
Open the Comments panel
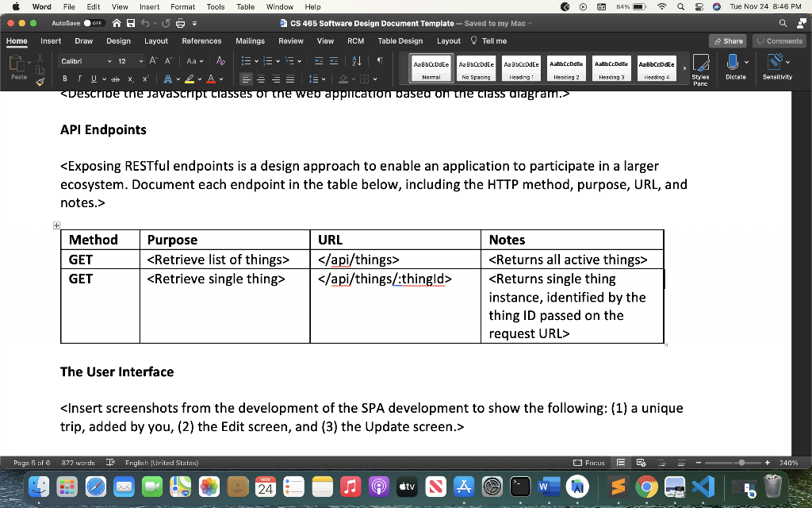pyautogui.click(x=779, y=40)
